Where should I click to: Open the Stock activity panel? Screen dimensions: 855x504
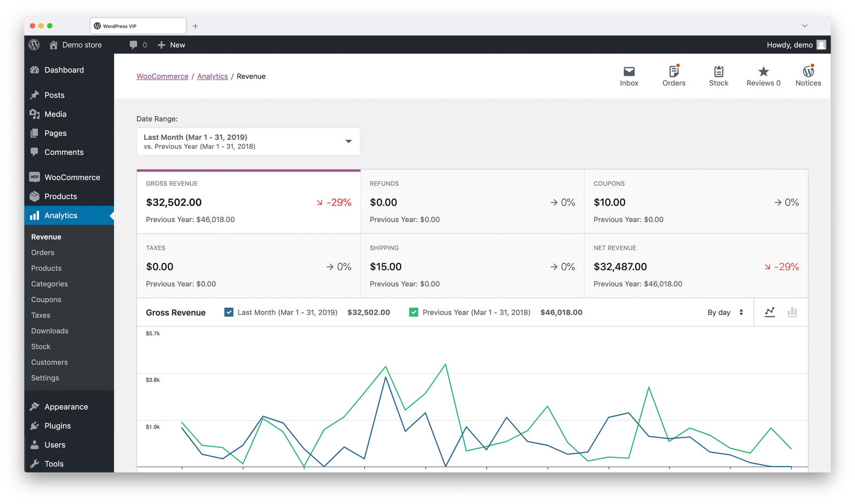click(x=719, y=76)
